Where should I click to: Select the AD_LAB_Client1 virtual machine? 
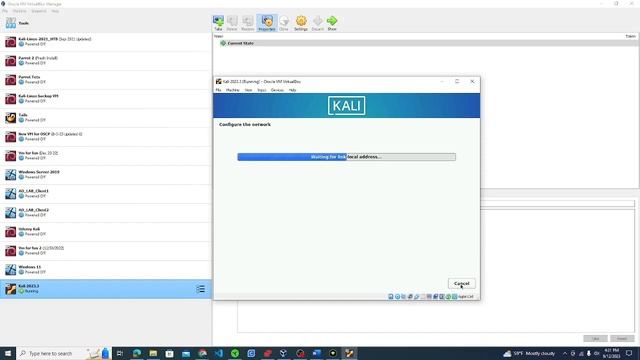(x=106, y=193)
